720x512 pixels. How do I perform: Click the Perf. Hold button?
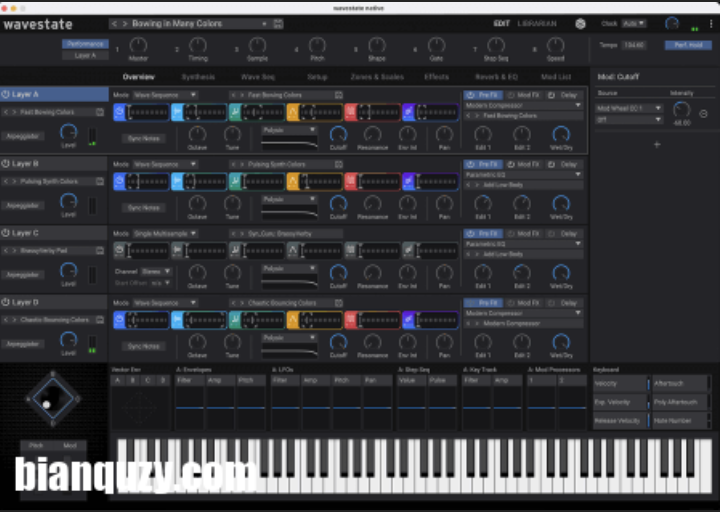coord(688,45)
